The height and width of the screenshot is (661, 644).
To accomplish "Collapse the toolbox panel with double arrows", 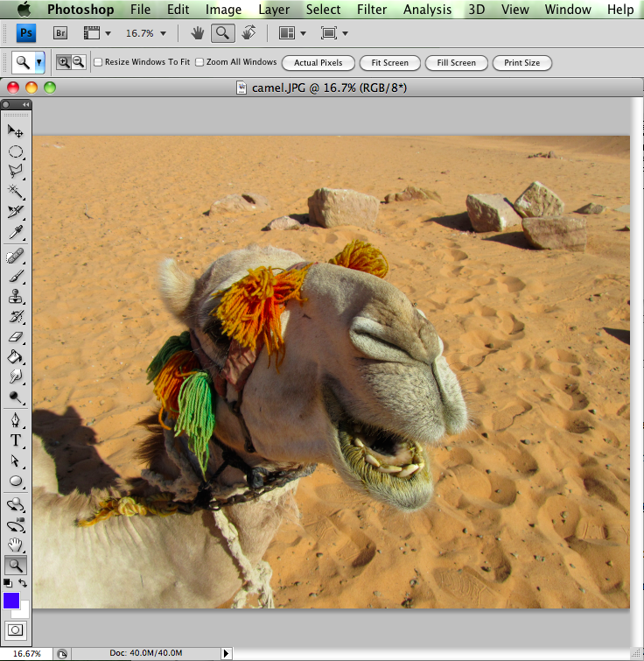I will click(x=26, y=104).
